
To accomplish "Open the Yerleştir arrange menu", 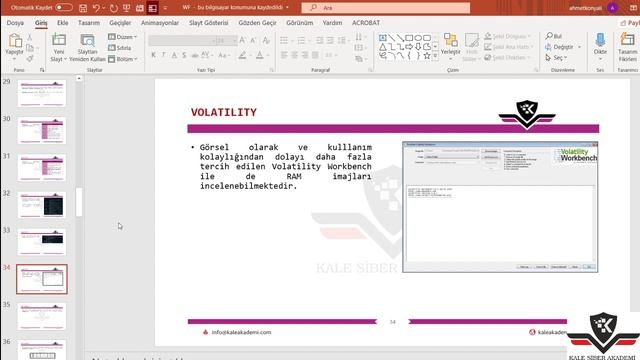I will tap(451, 47).
